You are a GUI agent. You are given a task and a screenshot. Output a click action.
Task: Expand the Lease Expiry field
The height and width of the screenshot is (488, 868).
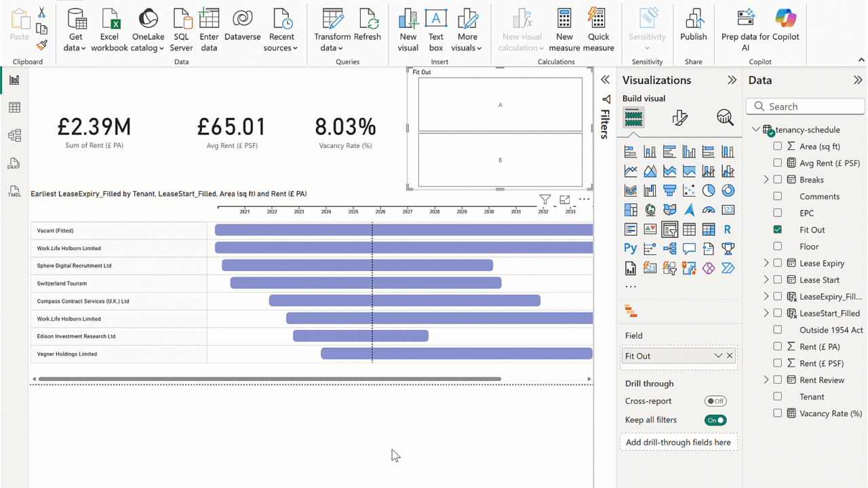pyautogui.click(x=766, y=263)
